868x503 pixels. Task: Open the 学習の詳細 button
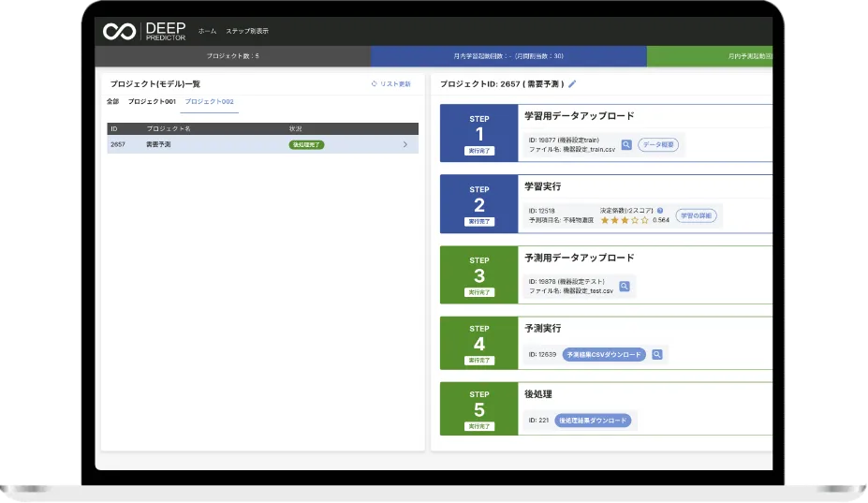click(x=696, y=215)
